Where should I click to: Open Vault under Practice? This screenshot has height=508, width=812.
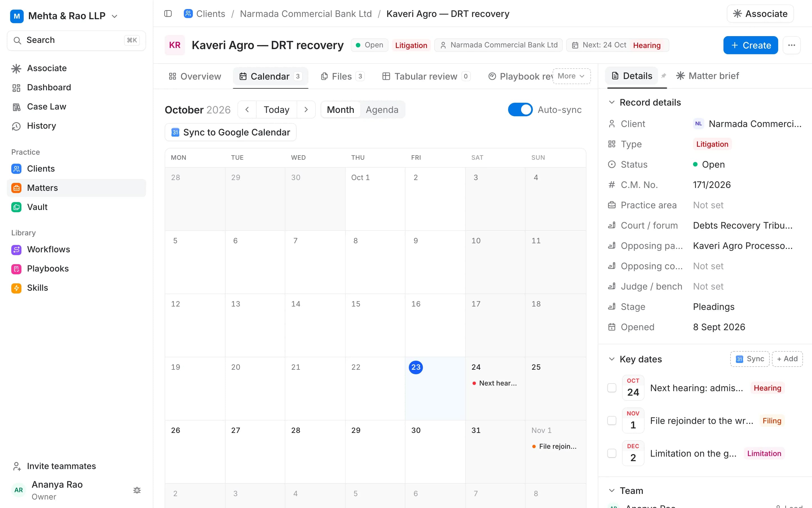tap(76, 207)
